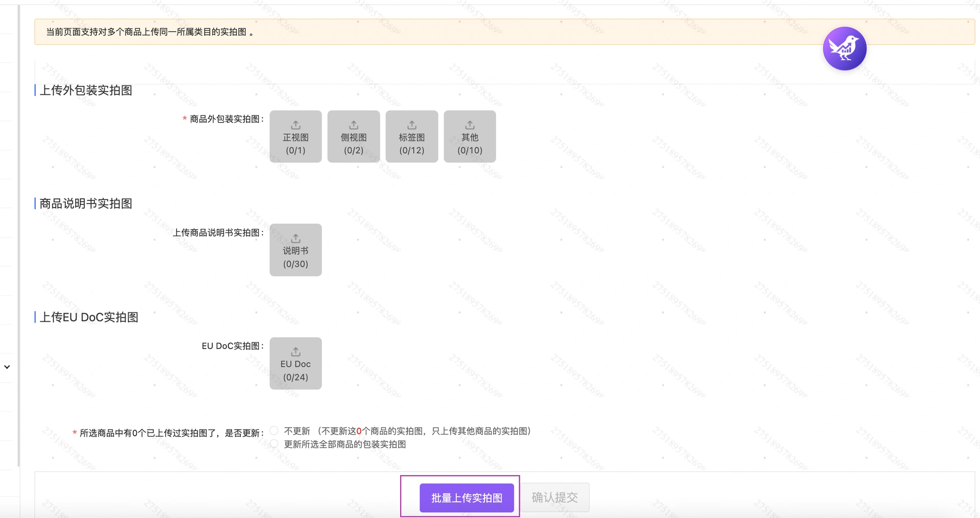This screenshot has width=980, height=518.
Task: Click the 商品外包装实拍图 field label
Action: click(227, 119)
